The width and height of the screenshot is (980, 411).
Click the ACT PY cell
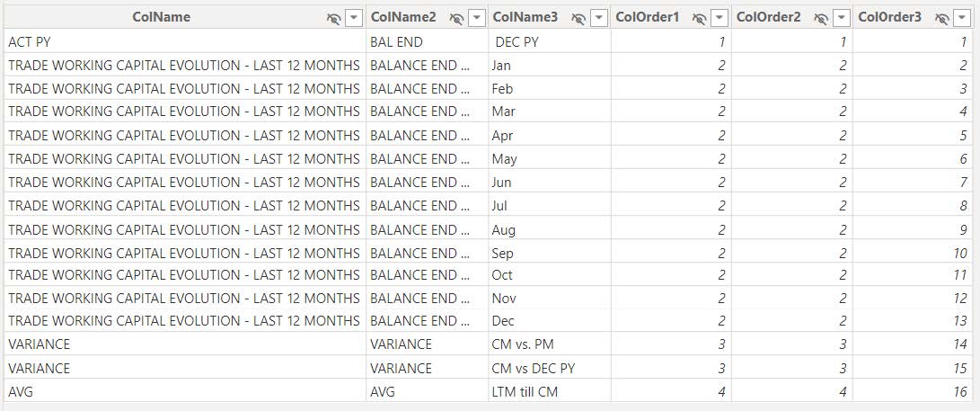30,41
